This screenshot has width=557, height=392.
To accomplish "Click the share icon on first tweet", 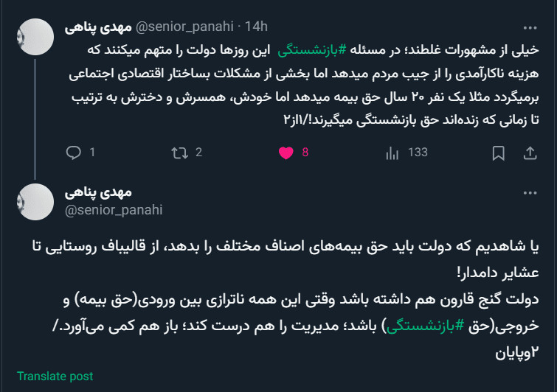I will [530, 153].
